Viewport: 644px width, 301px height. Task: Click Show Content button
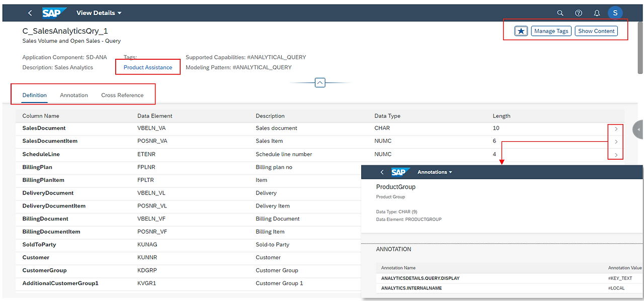pyautogui.click(x=596, y=31)
